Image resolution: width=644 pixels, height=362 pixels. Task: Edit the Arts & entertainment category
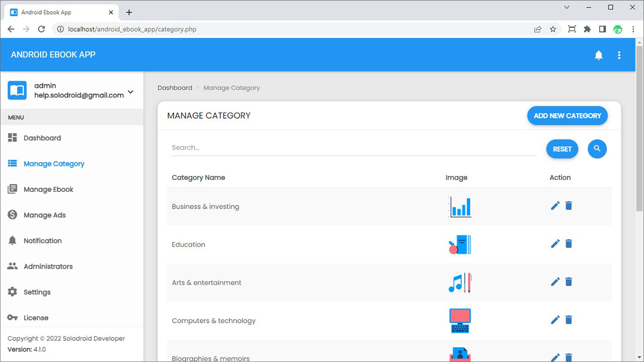[x=555, y=282]
